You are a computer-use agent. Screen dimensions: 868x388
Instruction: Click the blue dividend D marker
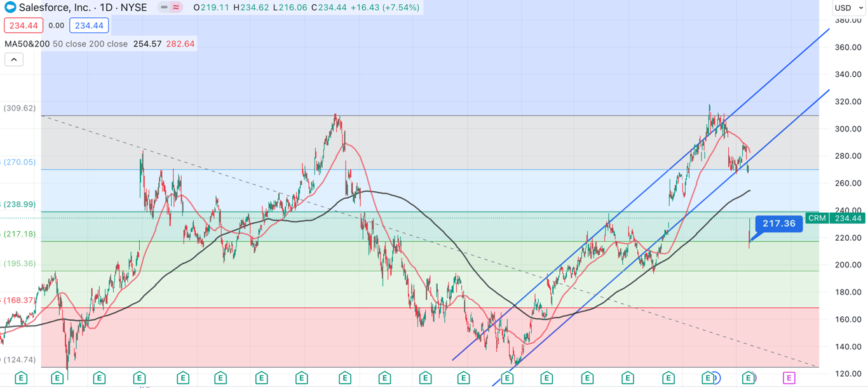click(717, 378)
